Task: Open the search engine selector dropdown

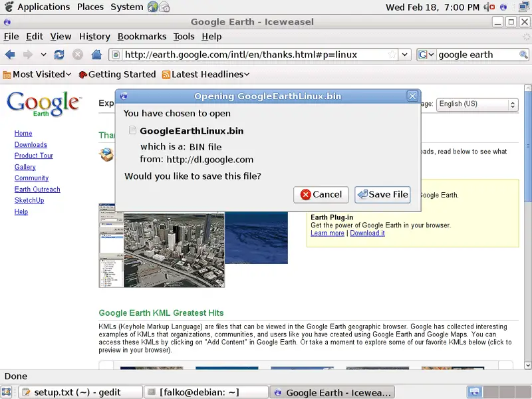Action: tap(426, 55)
